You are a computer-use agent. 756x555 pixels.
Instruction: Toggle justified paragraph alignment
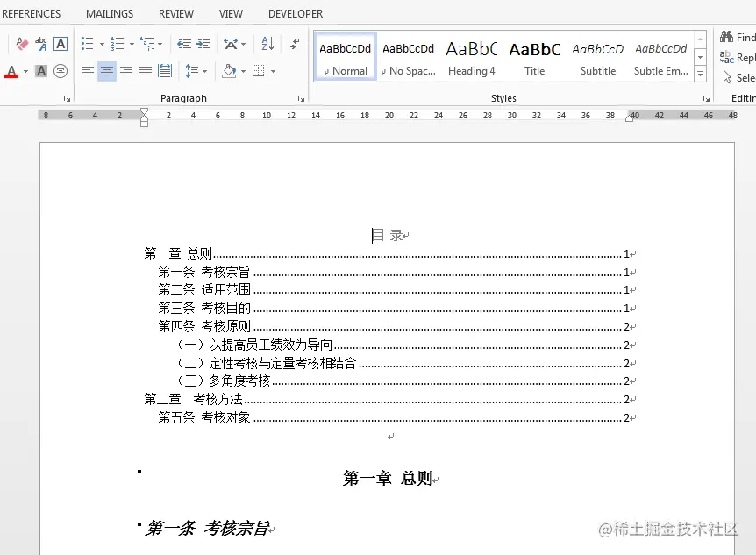coord(145,71)
